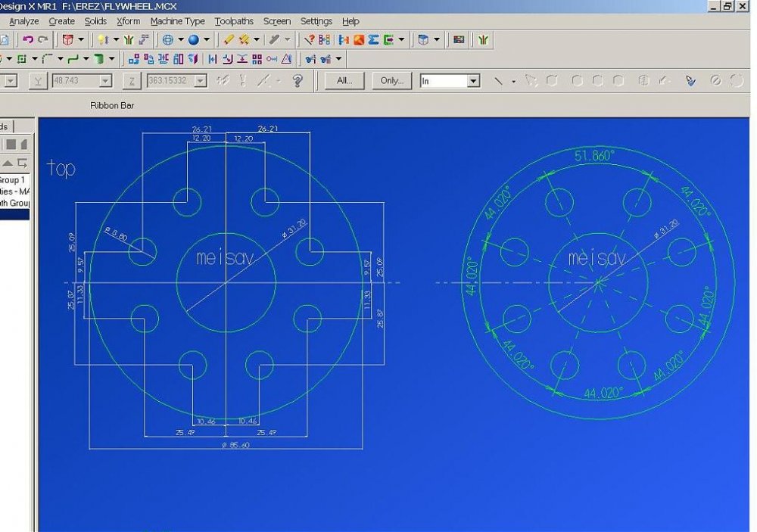Click the Y coordinate lock button
Viewport: 757px width, 532px height.
click(x=38, y=81)
